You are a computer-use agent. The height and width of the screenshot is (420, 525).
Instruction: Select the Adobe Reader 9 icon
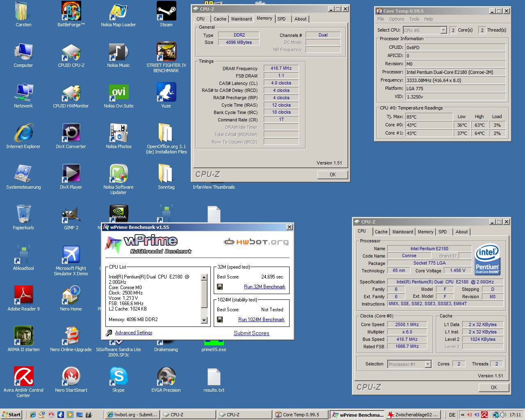click(23, 299)
